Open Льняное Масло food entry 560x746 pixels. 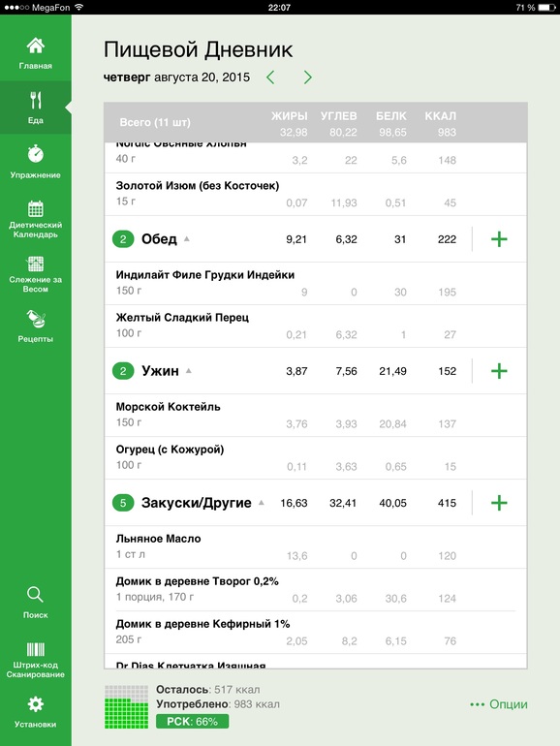coord(316,546)
